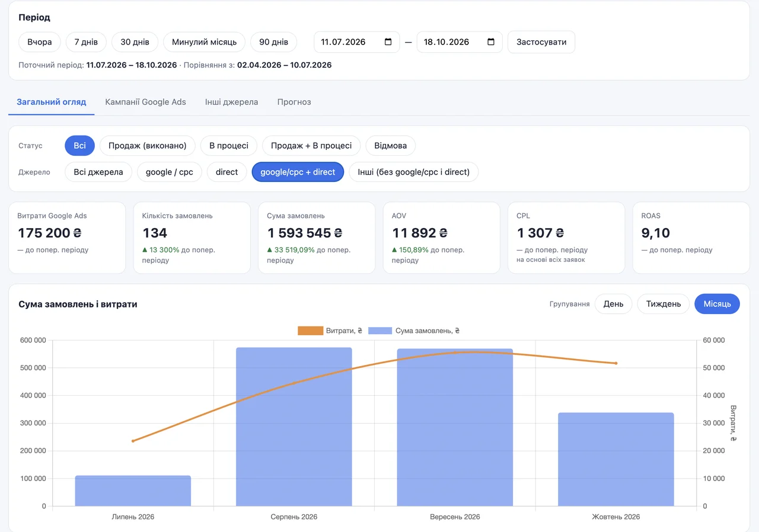The width and height of the screenshot is (759, 532).
Task: Select source google/cpc + direct
Action: (x=298, y=172)
